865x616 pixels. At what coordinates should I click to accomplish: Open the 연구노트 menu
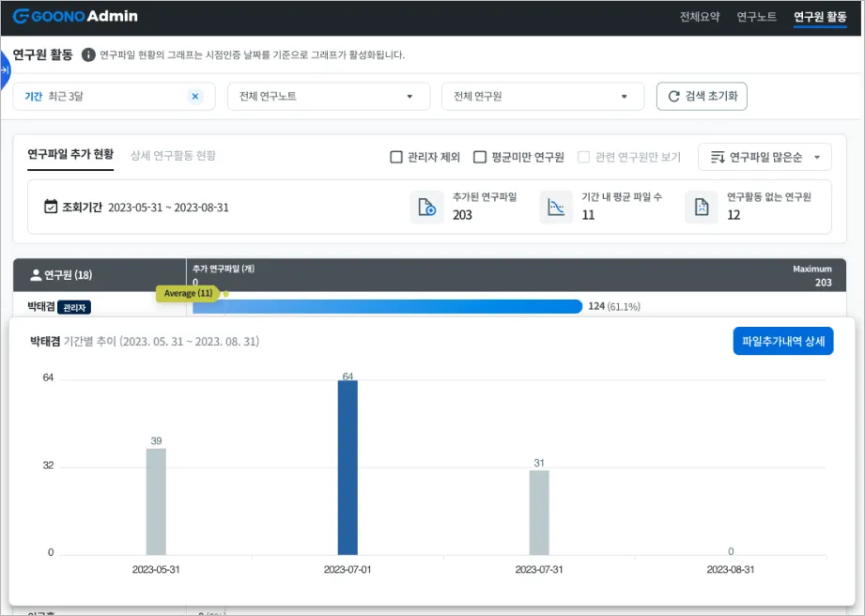(x=756, y=17)
